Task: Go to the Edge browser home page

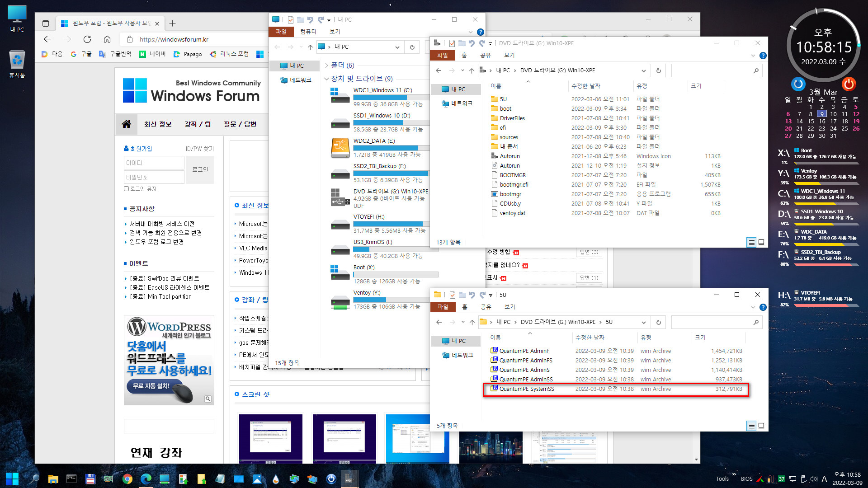Action: pos(107,39)
